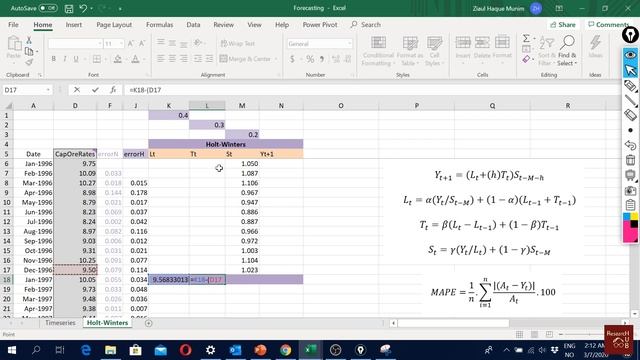Expand the Name Box dropdown arrow
Image resolution: width=640 pixels, height=360 pixels.
[48, 90]
